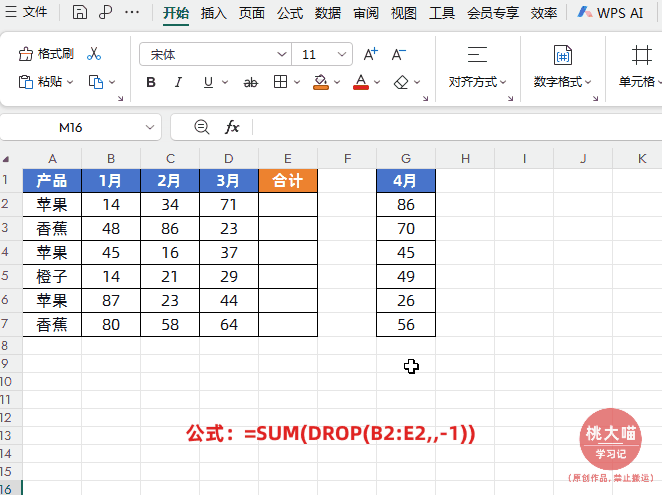This screenshot has width=662, height=495.
Task: Select the cell containing 橙子
Action: pos(52,277)
